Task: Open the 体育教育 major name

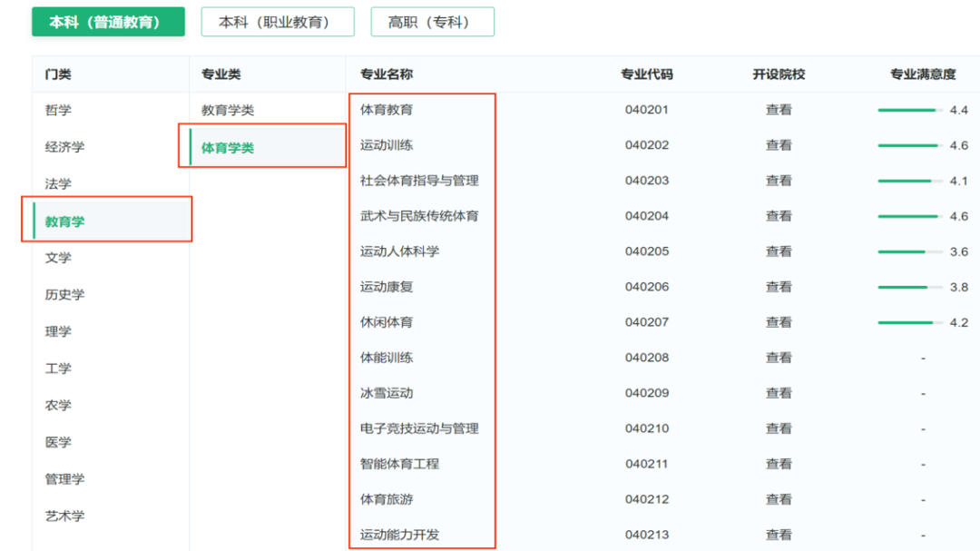Action: [387, 110]
